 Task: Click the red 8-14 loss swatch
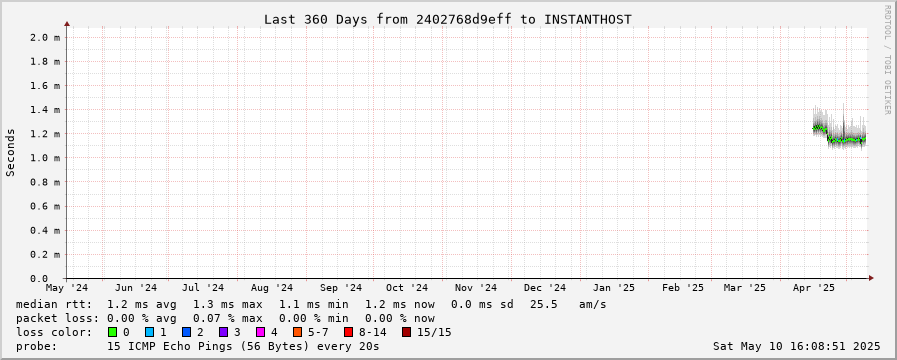point(348,332)
